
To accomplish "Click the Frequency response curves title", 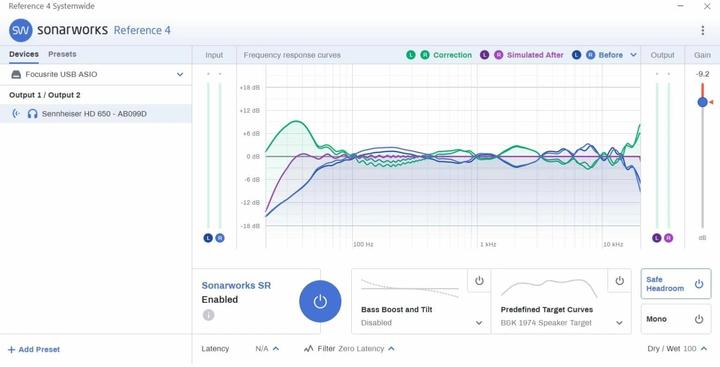I will click(x=292, y=55).
